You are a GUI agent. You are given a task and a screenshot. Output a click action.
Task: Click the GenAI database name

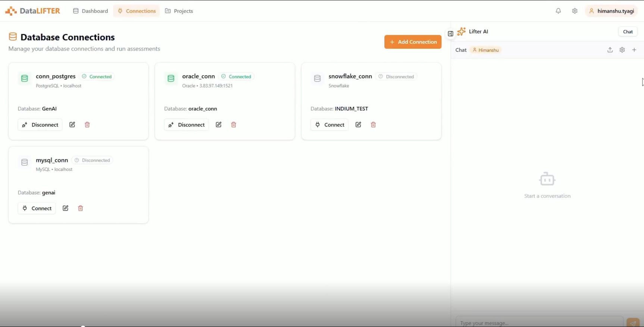49,109
